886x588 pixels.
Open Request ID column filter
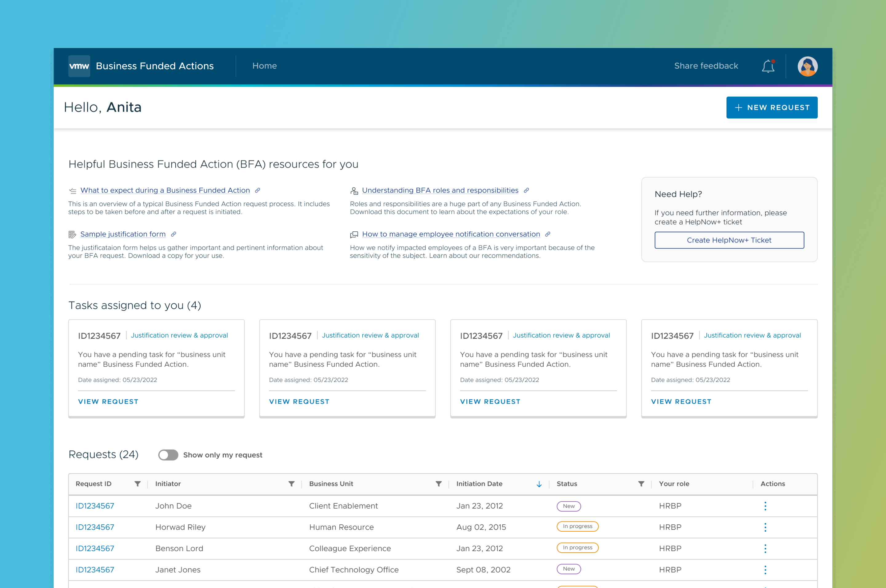[x=138, y=484]
